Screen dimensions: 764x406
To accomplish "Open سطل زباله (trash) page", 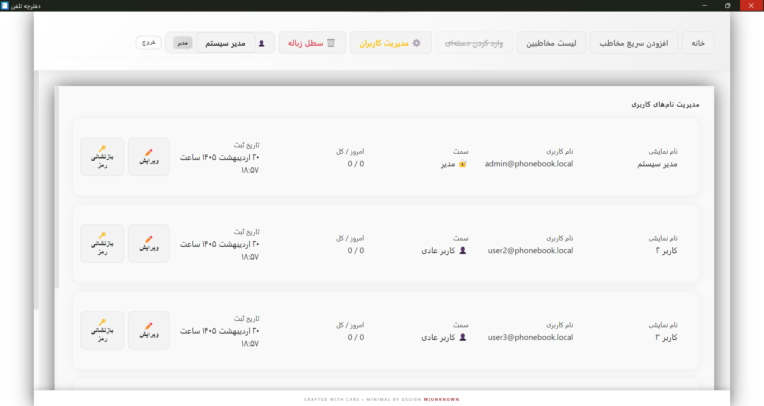I will 312,43.
